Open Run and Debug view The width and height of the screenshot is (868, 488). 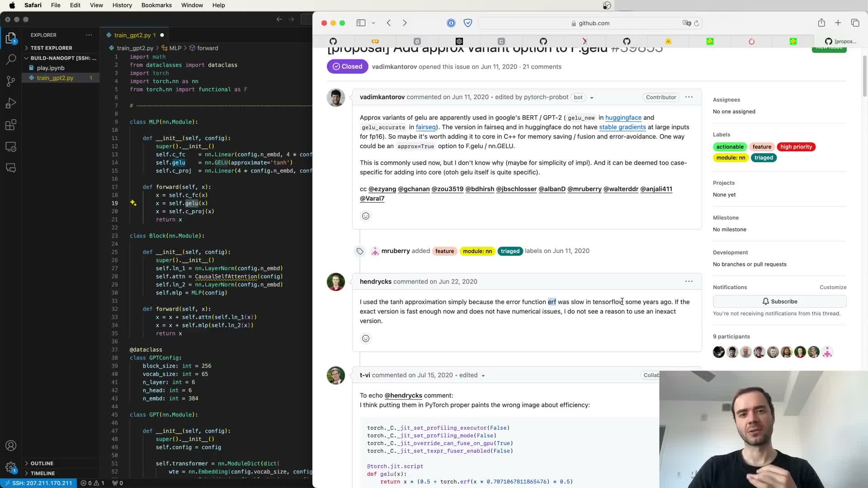[11, 103]
